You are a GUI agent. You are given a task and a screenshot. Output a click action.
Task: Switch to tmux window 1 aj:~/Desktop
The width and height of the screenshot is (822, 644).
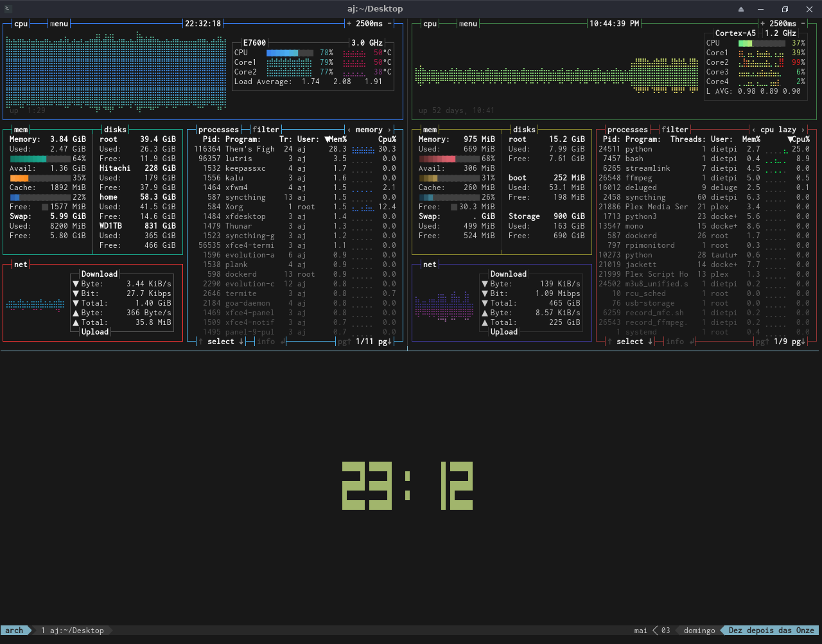tap(71, 631)
